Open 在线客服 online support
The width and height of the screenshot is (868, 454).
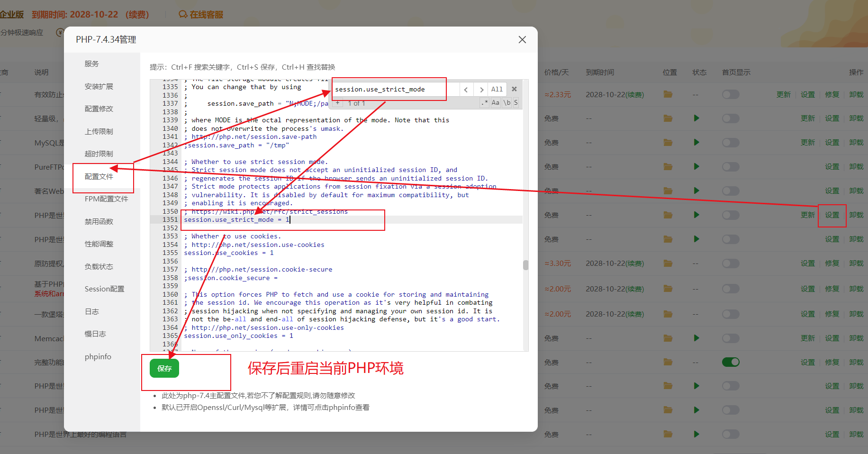201,14
